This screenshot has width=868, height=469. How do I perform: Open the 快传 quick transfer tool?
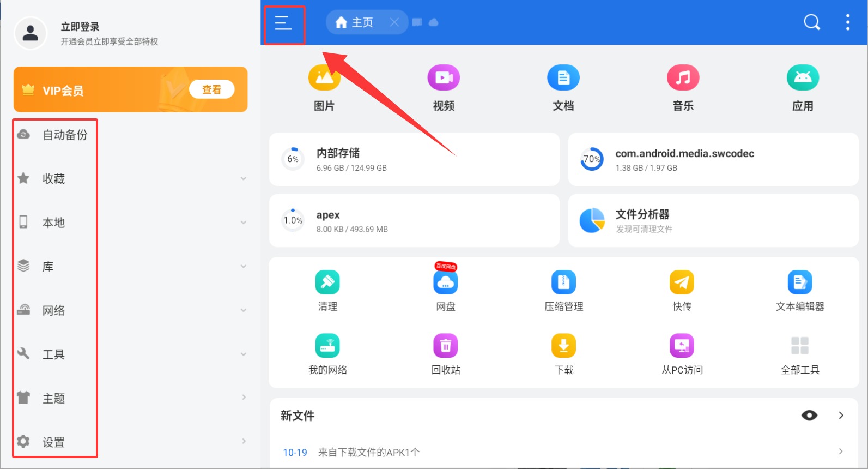(x=682, y=283)
